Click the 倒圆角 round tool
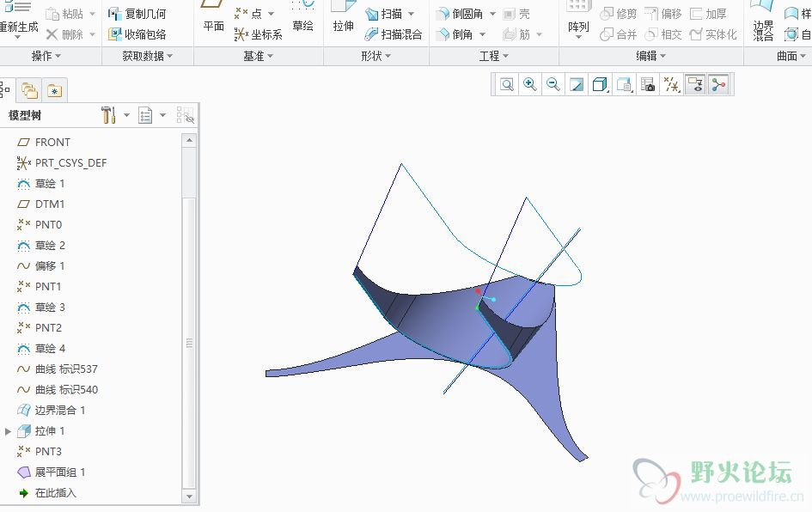This screenshot has height=512, width=812. [460, 14]
